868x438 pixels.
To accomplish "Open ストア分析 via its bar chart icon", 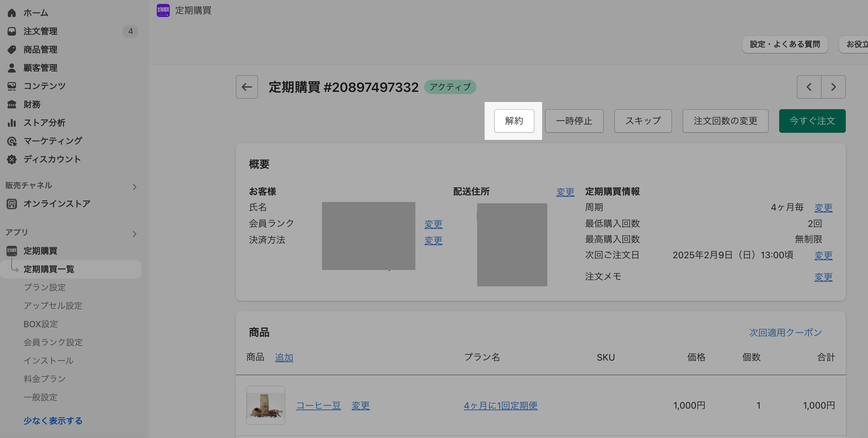I will point(12,123).
